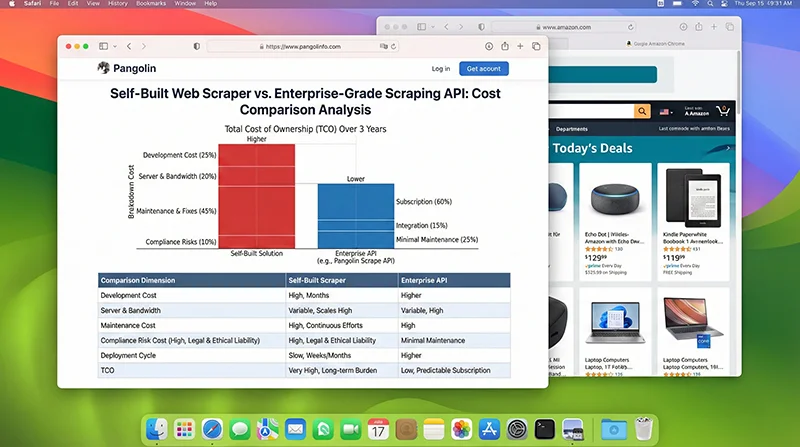
Task: Click the Log in link
Action: coord(440,68)
